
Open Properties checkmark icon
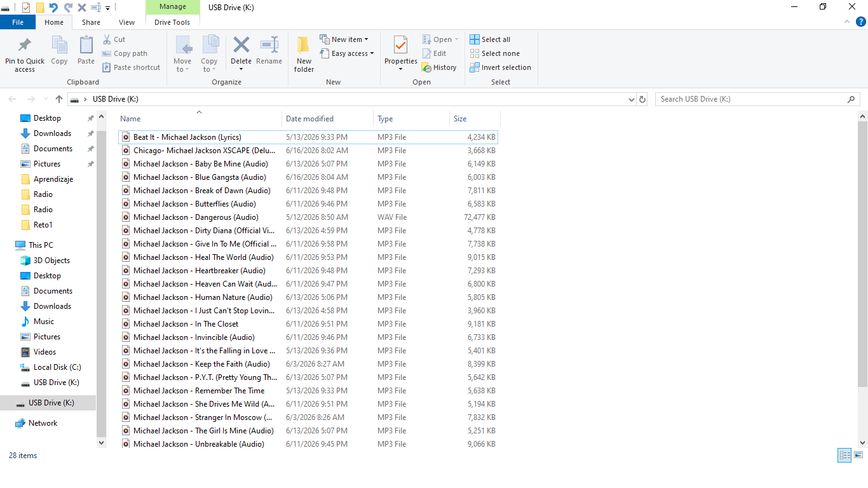click(x=400, y=46)
